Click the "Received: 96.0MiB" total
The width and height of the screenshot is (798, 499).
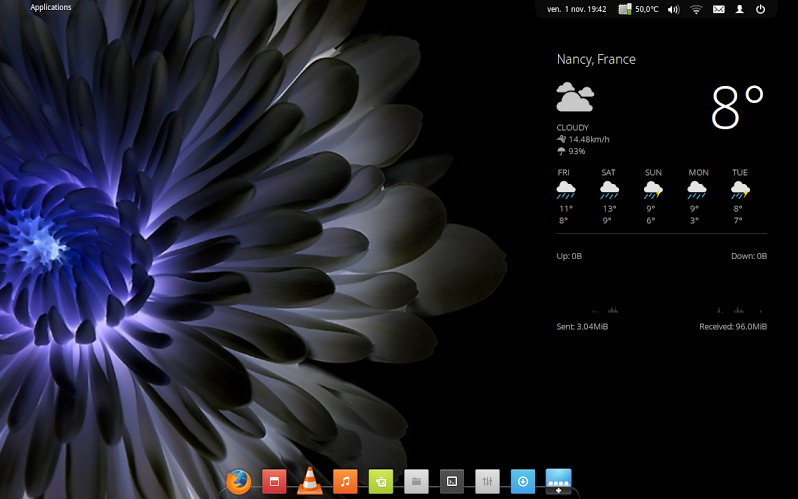point(733,326)
